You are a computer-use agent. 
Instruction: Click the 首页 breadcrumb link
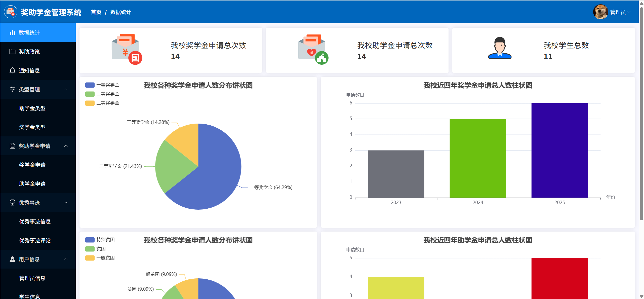(x=96, y=12)
